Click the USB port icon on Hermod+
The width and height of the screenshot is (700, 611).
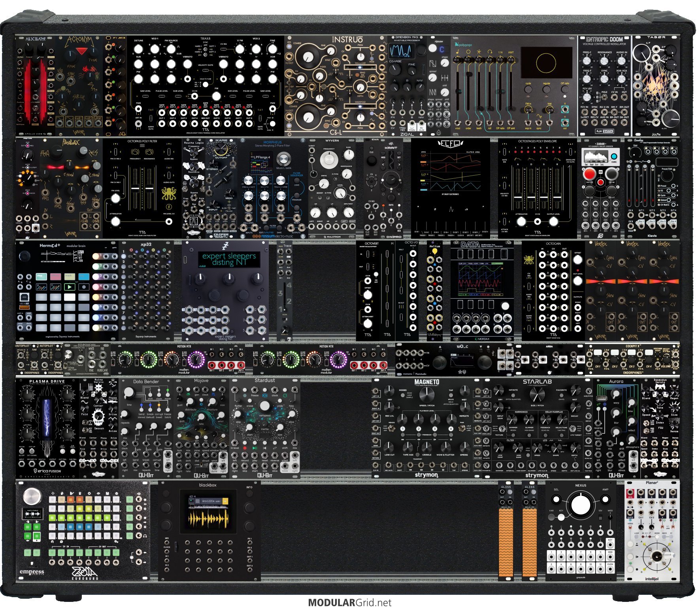click(24, 296)
